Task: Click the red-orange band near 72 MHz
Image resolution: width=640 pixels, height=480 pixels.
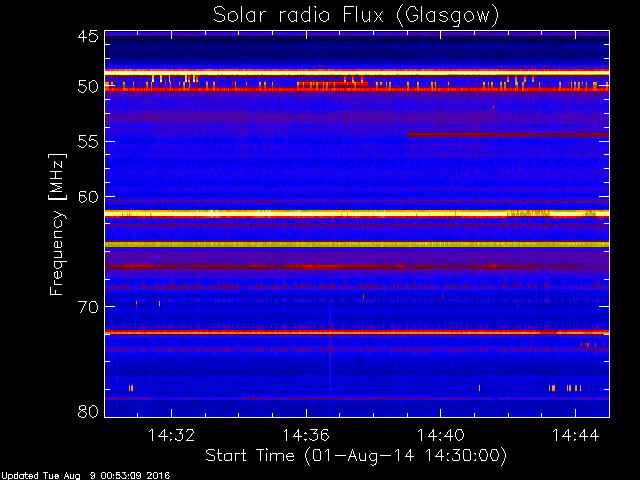Action: 357,332
